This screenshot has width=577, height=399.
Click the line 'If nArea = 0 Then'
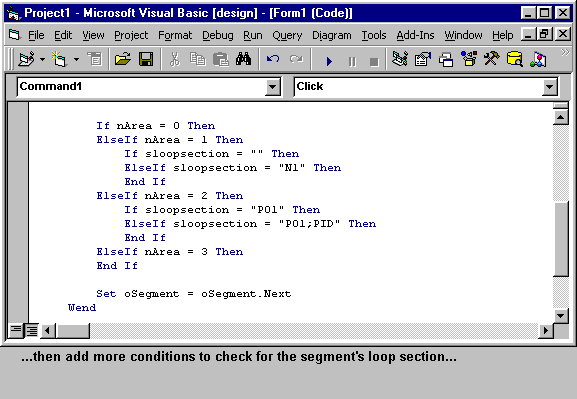(x=156, y=126)
